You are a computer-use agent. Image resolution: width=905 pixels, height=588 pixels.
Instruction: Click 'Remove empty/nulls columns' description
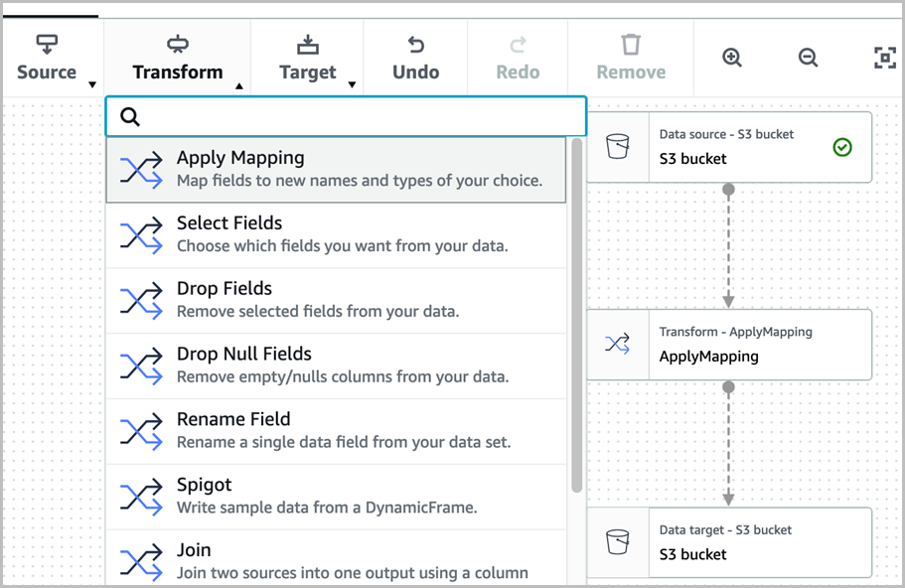pyautogui.click(x=343, y=376)
